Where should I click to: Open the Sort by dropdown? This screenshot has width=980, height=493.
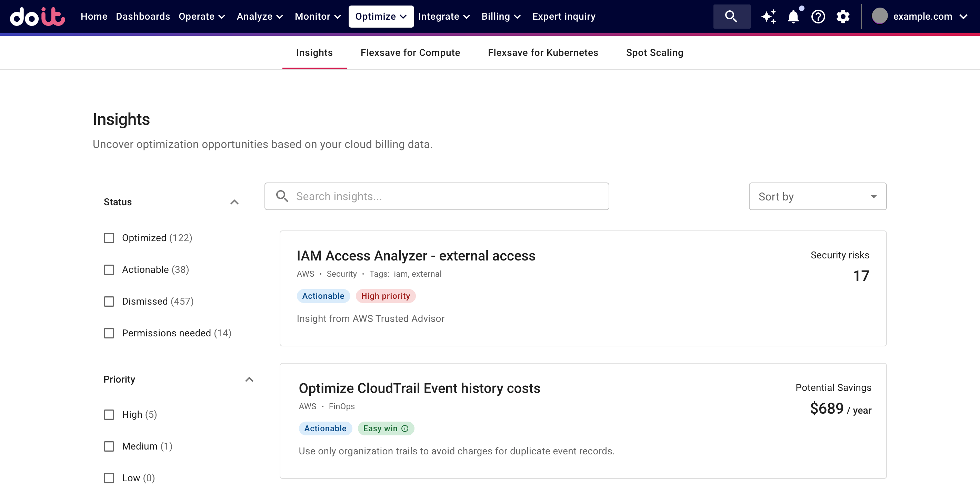(x=818, y=196)
